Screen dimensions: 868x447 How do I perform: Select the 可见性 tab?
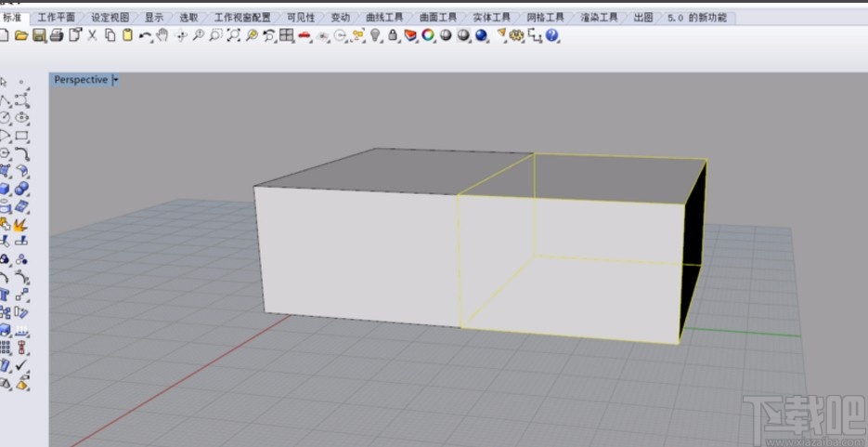pos(301,18)
